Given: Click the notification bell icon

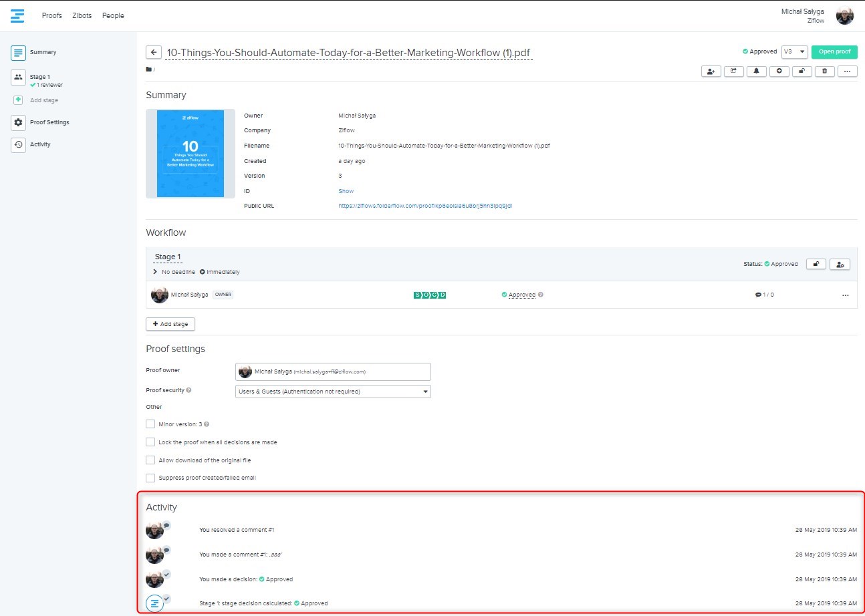Looking at the screenshot, I should (756, 71).
